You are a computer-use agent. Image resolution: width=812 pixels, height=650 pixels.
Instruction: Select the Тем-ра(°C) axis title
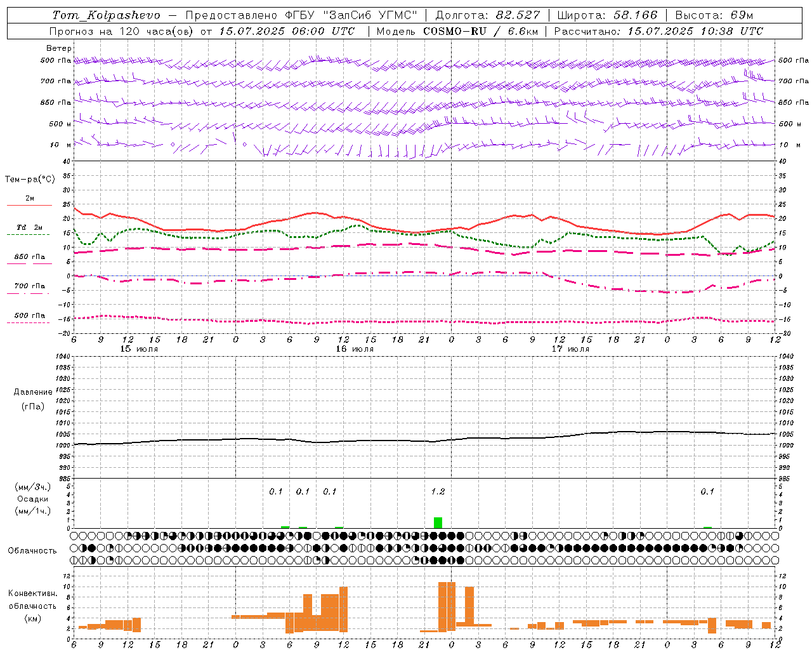tap(30, 180)
